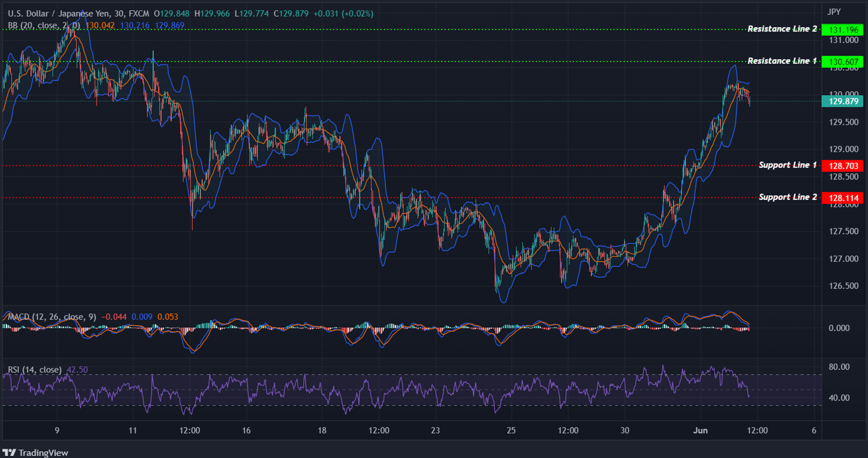Select the Resistance Line 1 price label 130.607
This screenshot has width=868, height=458.
pyautogui.click(x=842, y=61)
